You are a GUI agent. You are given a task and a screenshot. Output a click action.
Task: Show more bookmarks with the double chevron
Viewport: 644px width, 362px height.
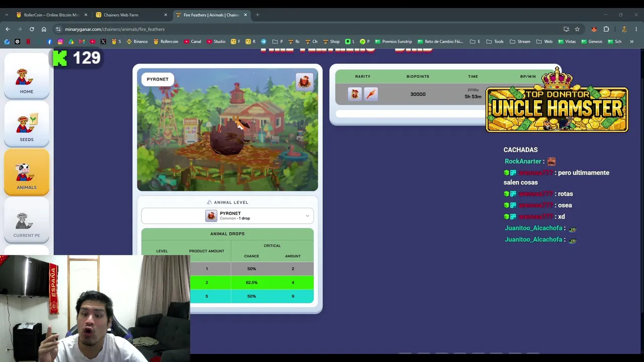pyautogui.click(x=631, y=42)
